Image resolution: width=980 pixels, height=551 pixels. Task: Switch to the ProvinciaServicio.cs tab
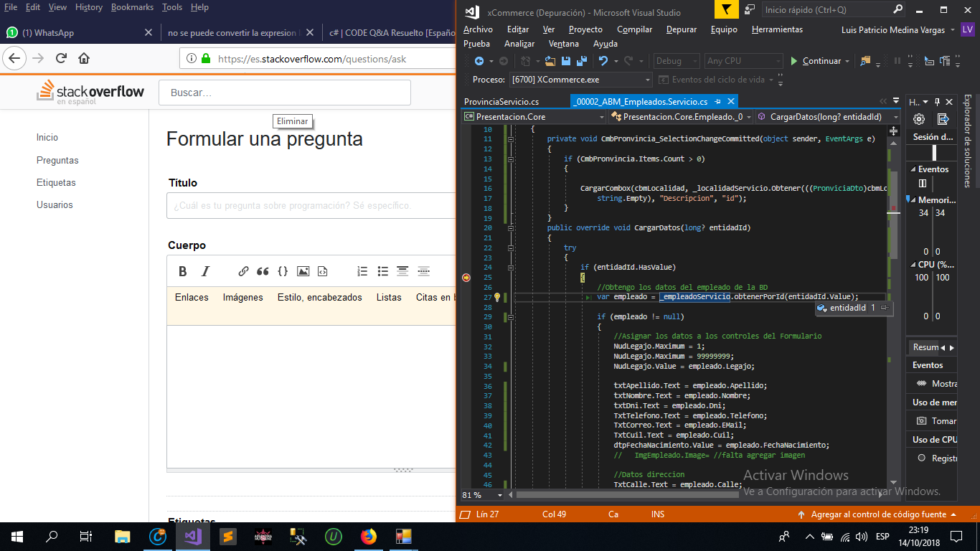pos(501,102)
